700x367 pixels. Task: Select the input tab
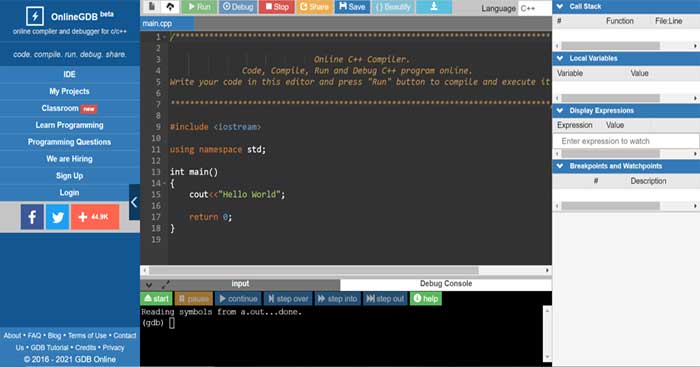click(240, 284)
